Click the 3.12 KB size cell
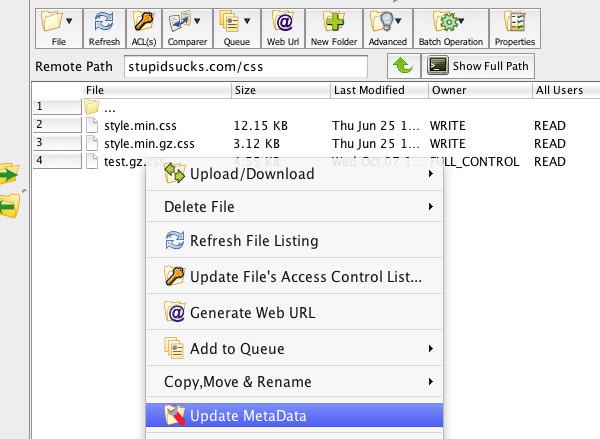This screenshot has height=439, width=600. point(256,144)
